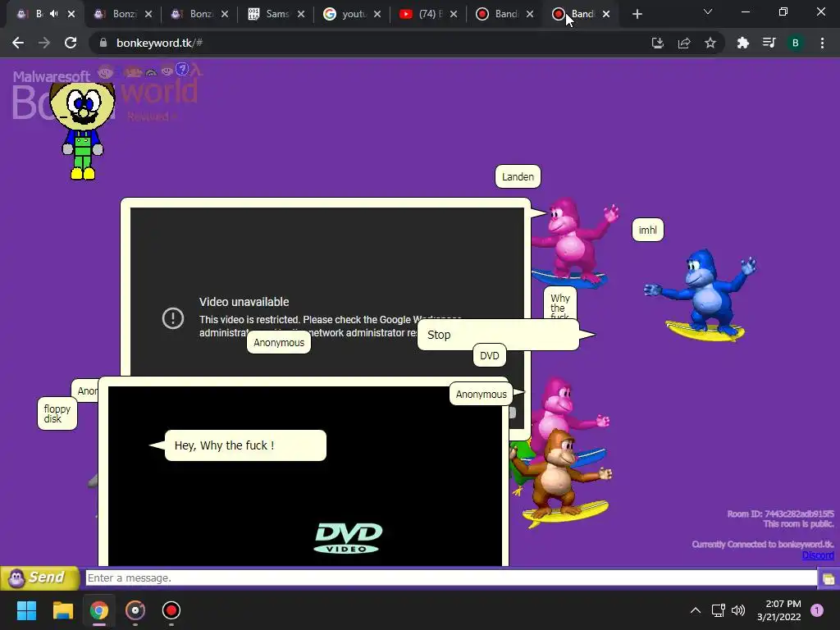This screenshot has width=840, height=630.
Task: Click the DVD name tag
Action: (489, 356)
